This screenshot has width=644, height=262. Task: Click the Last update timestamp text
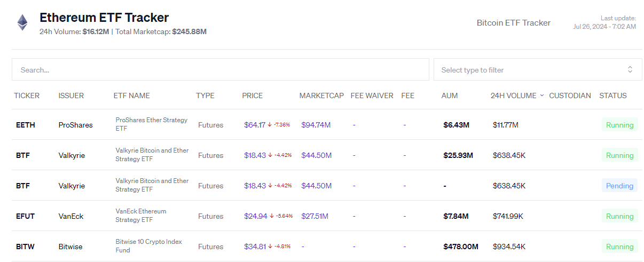point(604,22)
